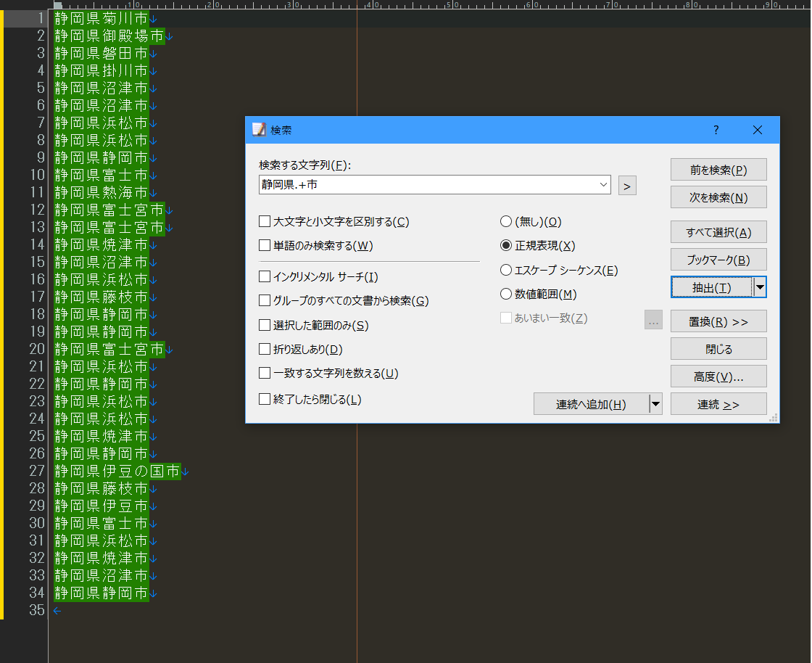Click すべて選択(A) button

coord(718,232)
